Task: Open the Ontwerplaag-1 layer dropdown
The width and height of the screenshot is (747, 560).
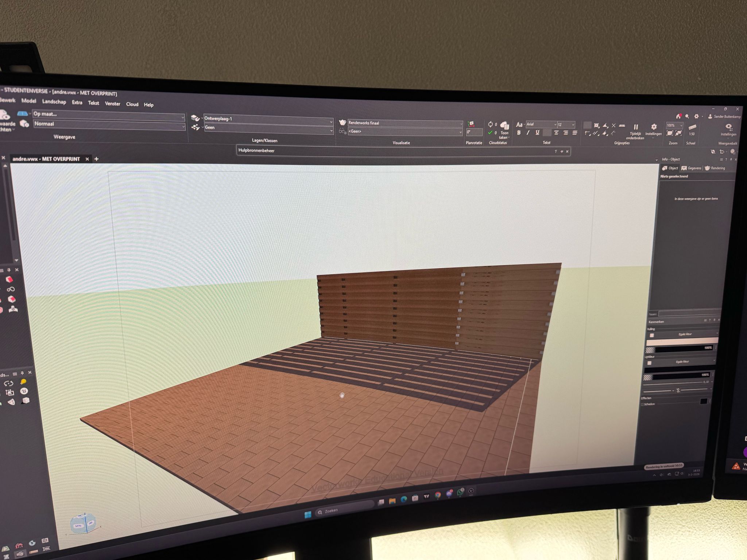Action: click(x=268, y=120)
